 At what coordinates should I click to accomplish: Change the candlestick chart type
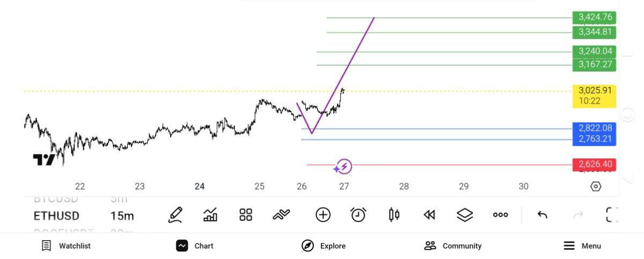tap(394, 215)
